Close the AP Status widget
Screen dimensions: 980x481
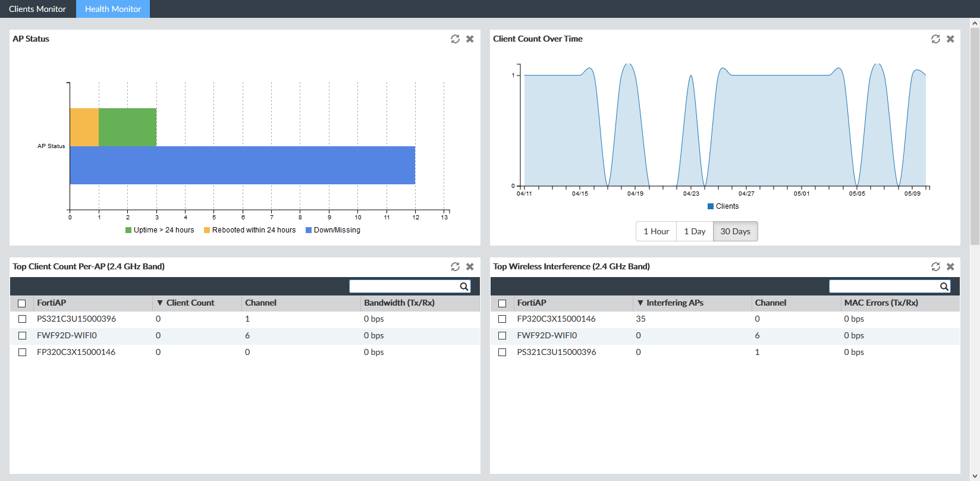470,39
